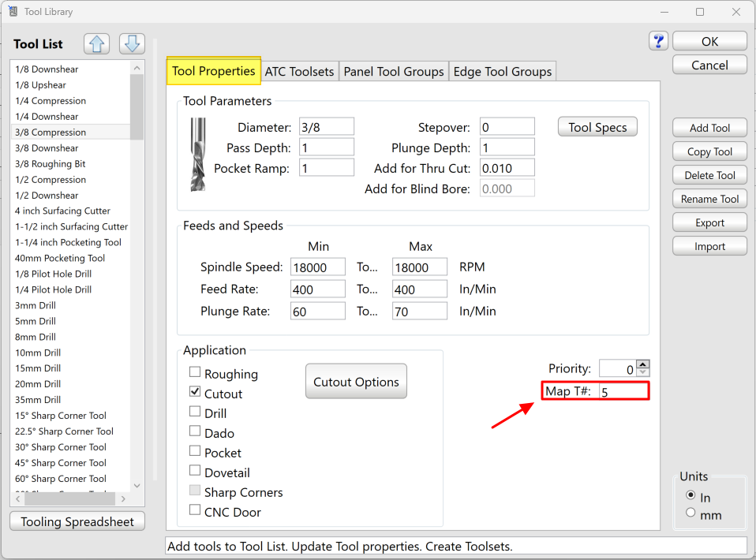Uncheck the Cutout application checkbox
The image size is (756, 560).
coord(195,392)
